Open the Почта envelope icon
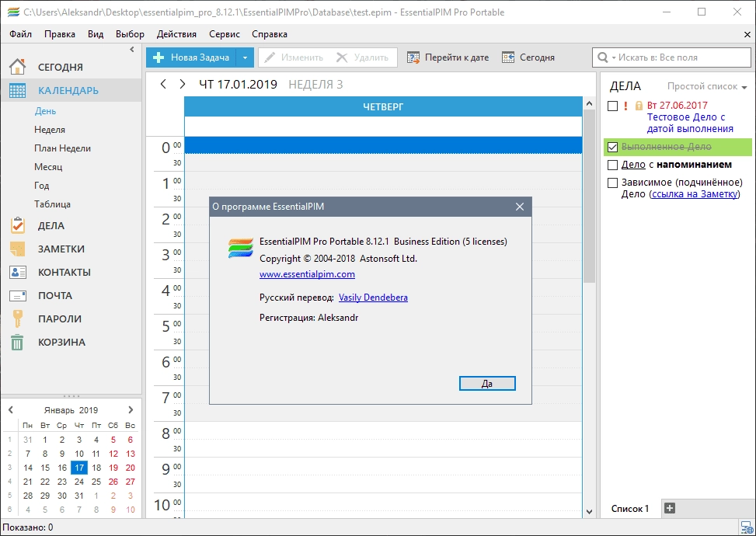 17,295
